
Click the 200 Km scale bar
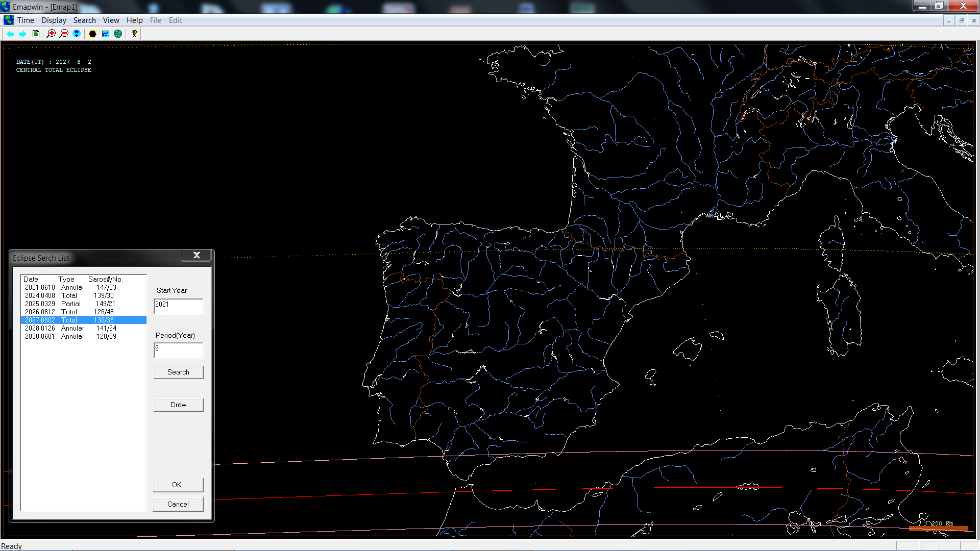pyautogui.click(x=938, y=528)
